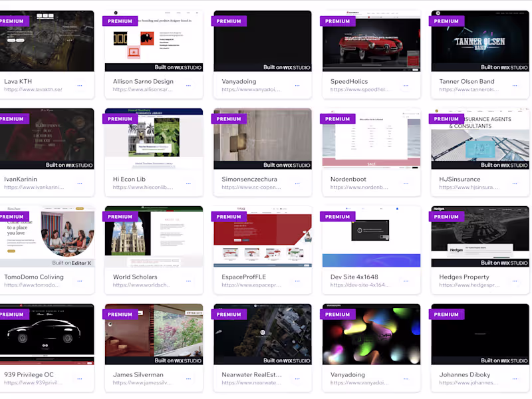Open more actions for World Scholars

pos(188,281)
